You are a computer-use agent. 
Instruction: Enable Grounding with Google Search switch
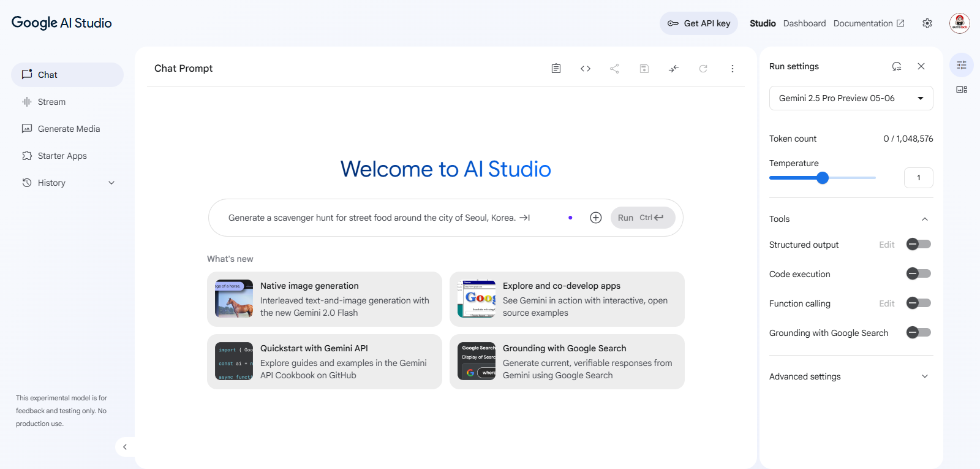coord(919,332)
